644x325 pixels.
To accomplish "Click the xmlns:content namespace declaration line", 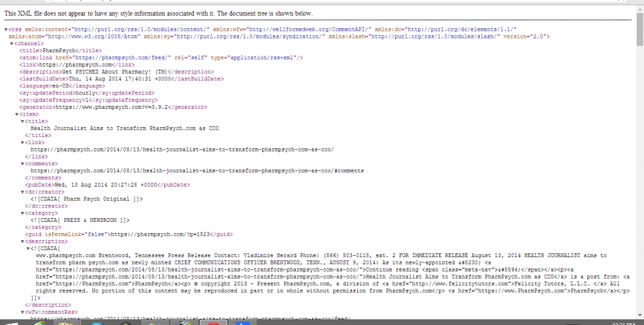I will pos(262,30).
